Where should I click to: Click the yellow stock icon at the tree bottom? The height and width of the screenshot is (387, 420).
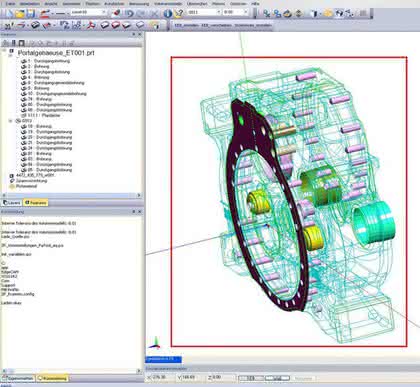(x=12, y=186)
